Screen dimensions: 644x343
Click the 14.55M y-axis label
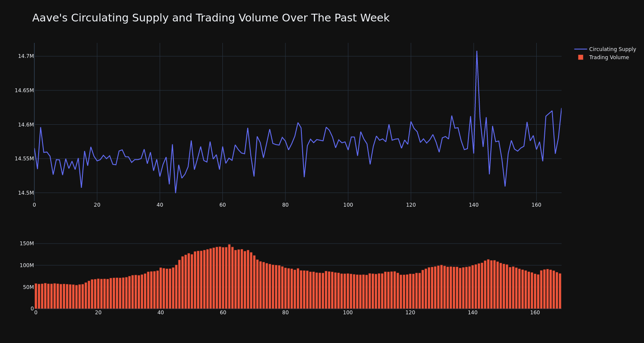pos(24,159)
